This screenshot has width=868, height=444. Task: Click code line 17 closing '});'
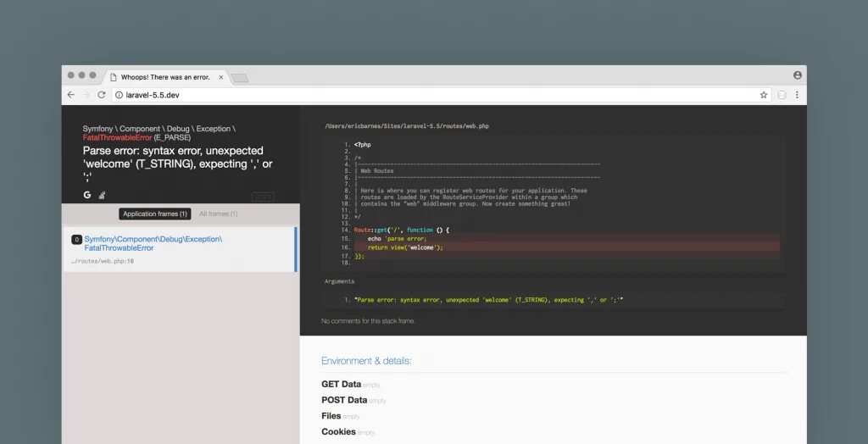[359, 257]
